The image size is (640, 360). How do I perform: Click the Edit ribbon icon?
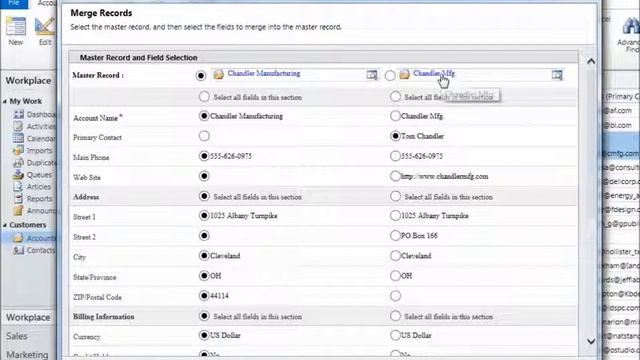[x=44, y=27]
